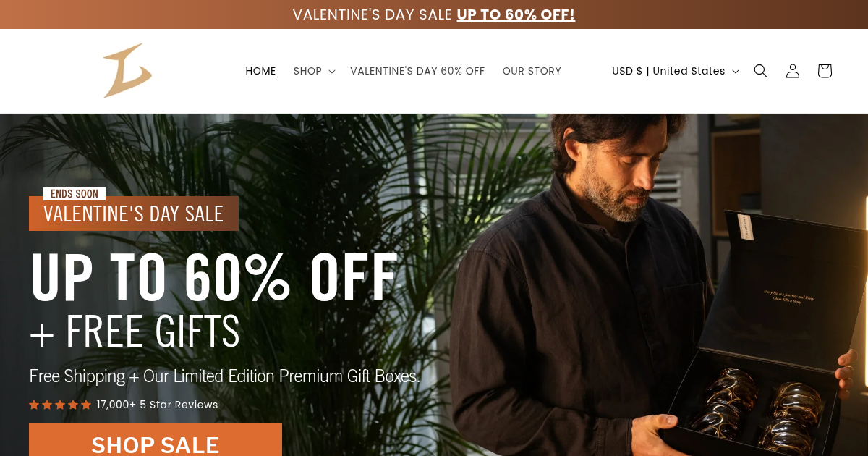The image size is (868, 456).
Task: Open VALENTINE'S DAY 60% OFF menu item
Action: click(x=417, y=71)
